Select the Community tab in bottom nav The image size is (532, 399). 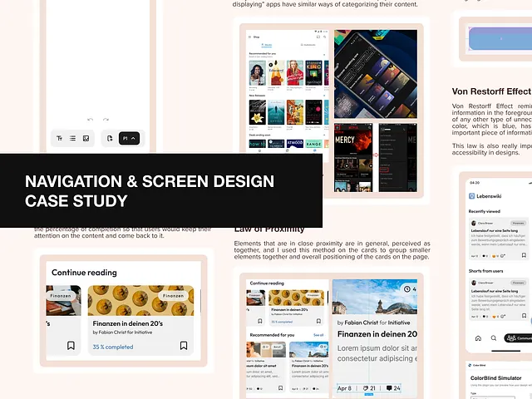[x=519, y=338]
